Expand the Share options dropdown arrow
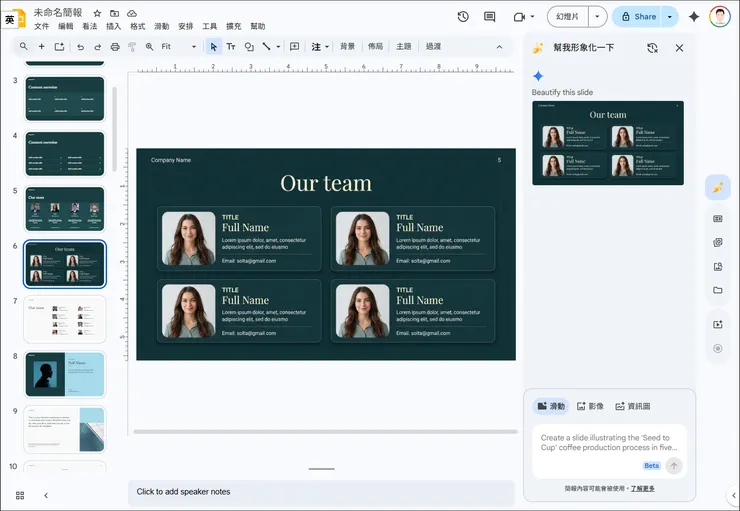 670,17
